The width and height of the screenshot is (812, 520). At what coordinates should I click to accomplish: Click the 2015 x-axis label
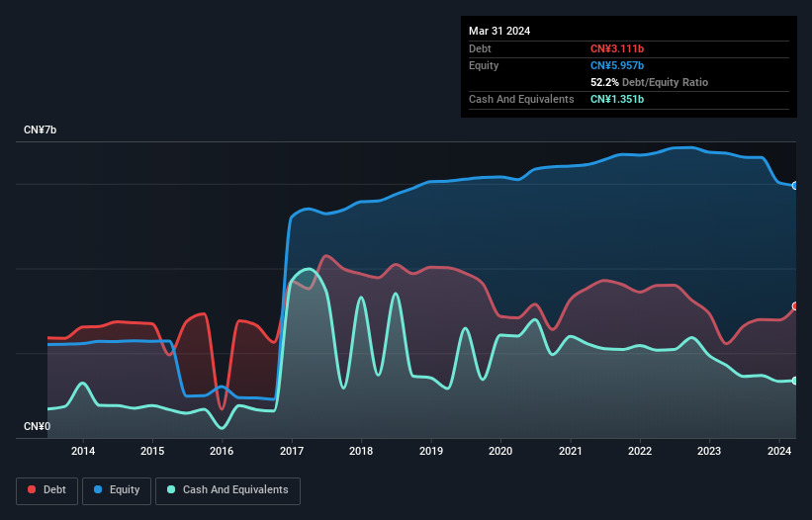152,451
